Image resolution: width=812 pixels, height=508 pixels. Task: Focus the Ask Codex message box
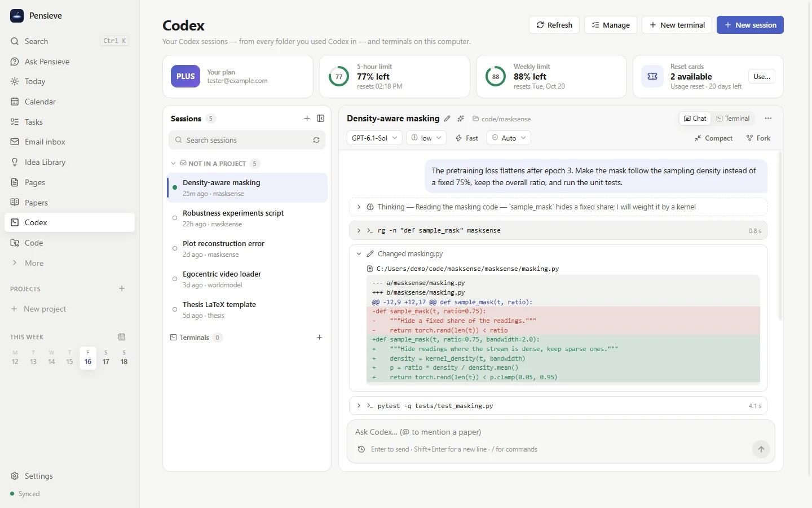coord(561,432)
